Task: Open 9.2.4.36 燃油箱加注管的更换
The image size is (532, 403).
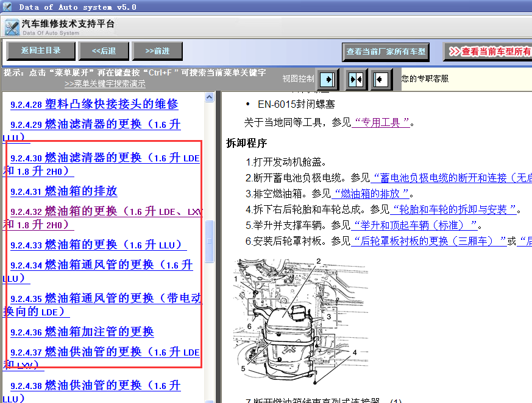Action: pos(82,332)
